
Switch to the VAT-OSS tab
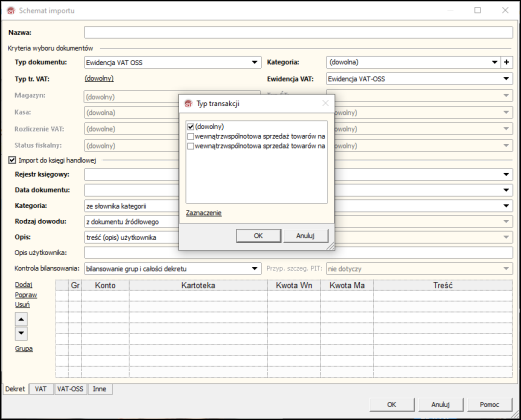[70, 389]
